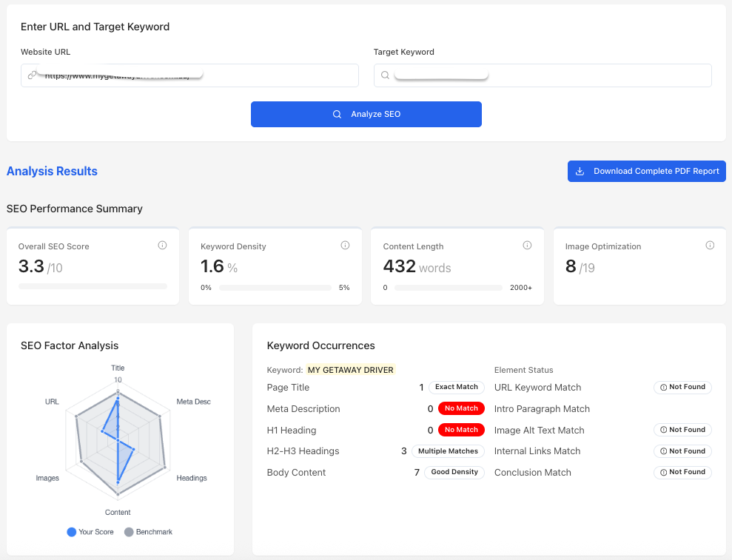Screen dimensions: 732x560
Task: Open info tooltip for Content Length metric
Action: (527, 245)
